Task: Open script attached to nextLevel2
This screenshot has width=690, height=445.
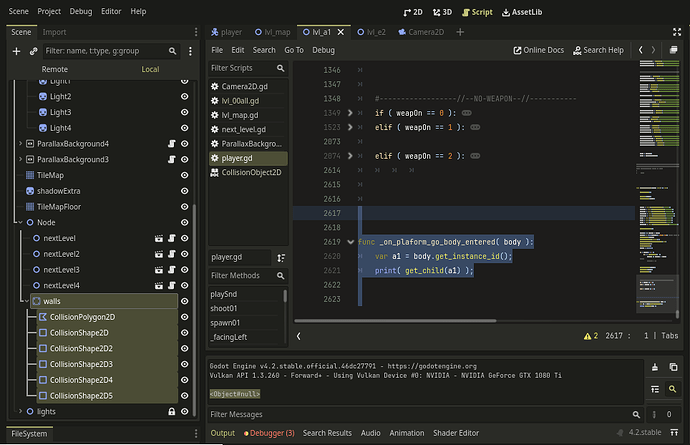Action: [x=172, y=254]
